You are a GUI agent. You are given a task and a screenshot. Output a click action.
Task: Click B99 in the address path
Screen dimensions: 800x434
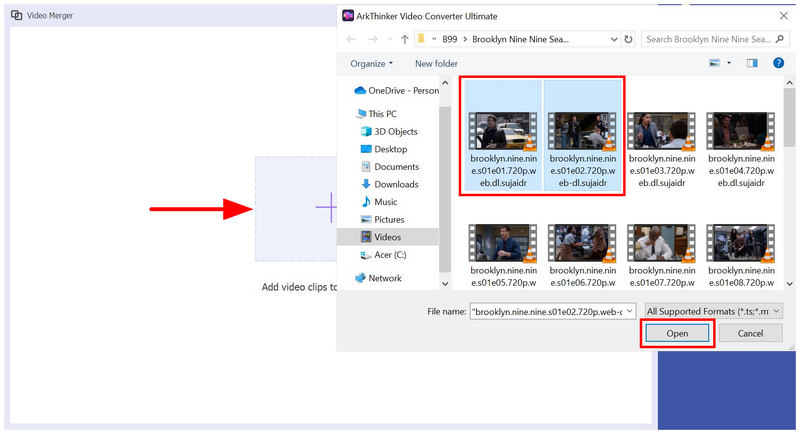[449, 39]
